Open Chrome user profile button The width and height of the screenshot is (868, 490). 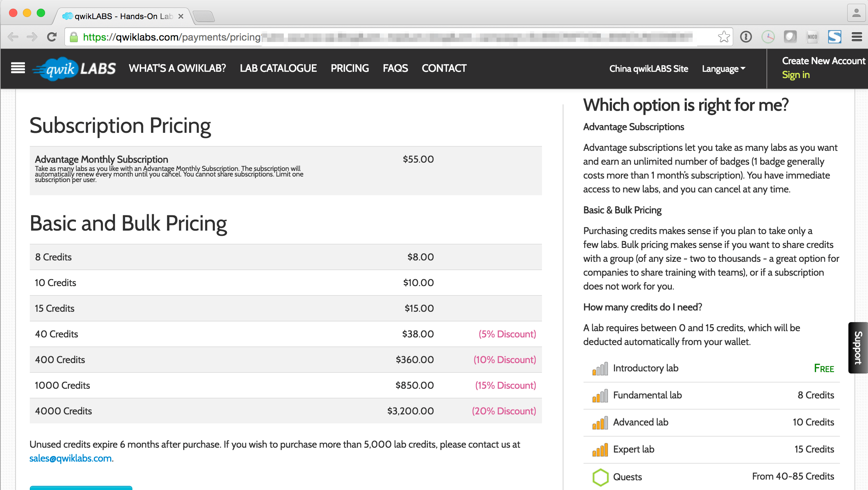pyautogui.click(x=856, y=13)
